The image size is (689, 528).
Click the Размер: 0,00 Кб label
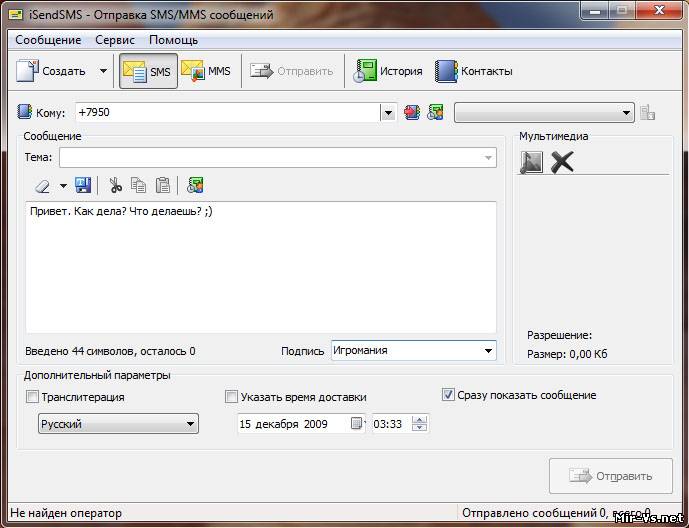tap(567, 354)
